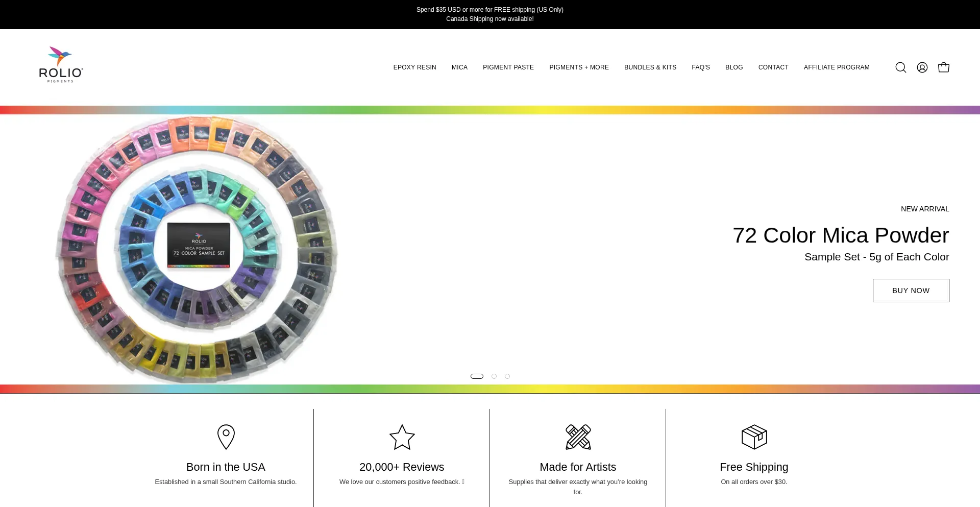Click the Buy Now button
Image resolution: width=980 pixels, height=507 pixels.
tap(911, 291)
